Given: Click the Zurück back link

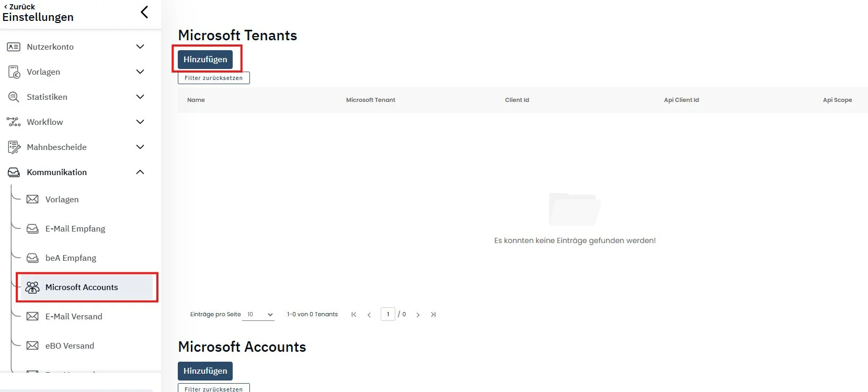Looking at the screenshot, I should [x=19, y=7].
